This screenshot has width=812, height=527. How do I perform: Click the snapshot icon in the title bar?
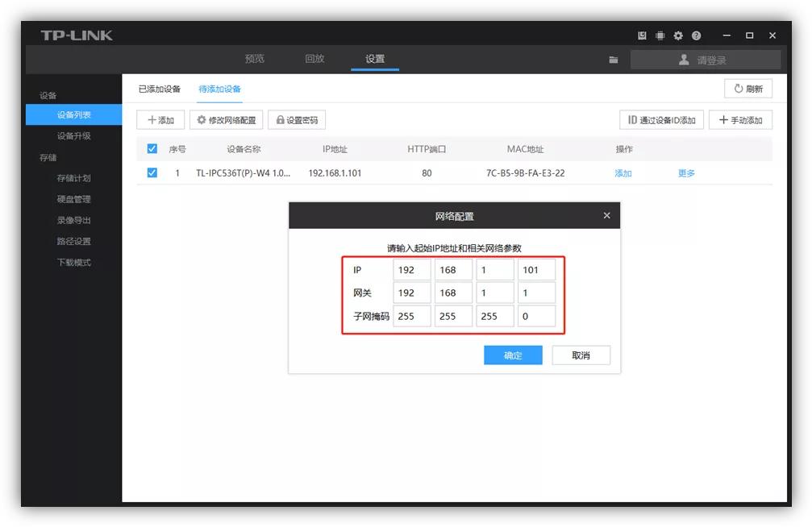[x=641, y=35]
